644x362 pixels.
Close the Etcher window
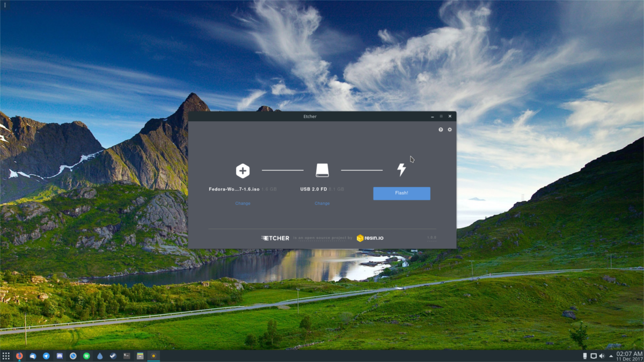450,116
